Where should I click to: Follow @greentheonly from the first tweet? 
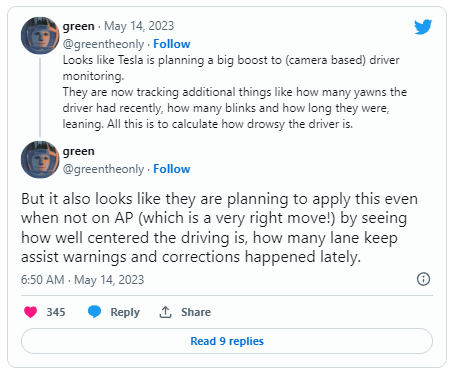172,44
